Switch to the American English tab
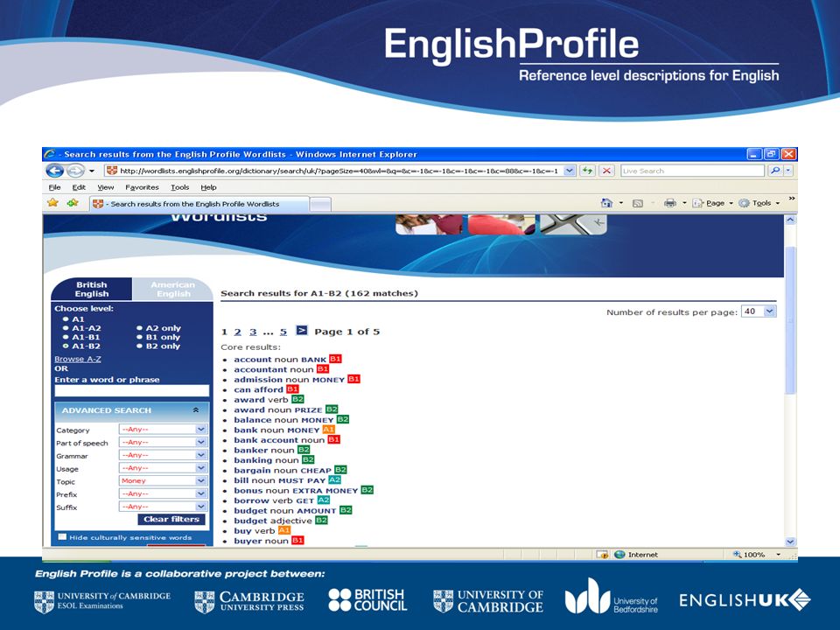Screen dimensions: 840x630 (x=172, y=290)
